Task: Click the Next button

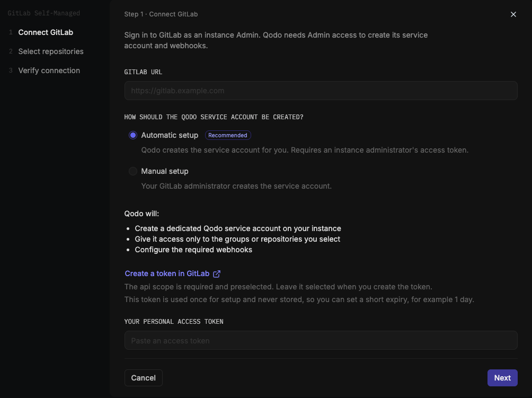Action: point(502,378)
